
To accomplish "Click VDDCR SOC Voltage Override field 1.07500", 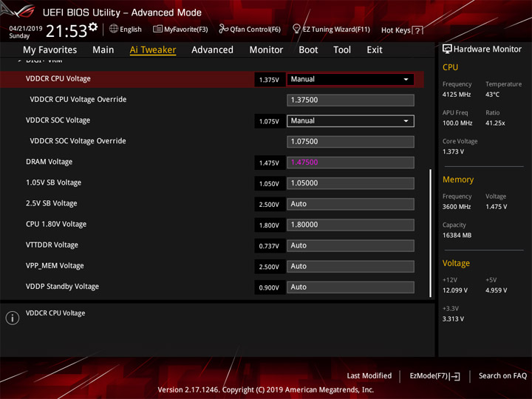I will pyautogui.click(x=350, y=142).
